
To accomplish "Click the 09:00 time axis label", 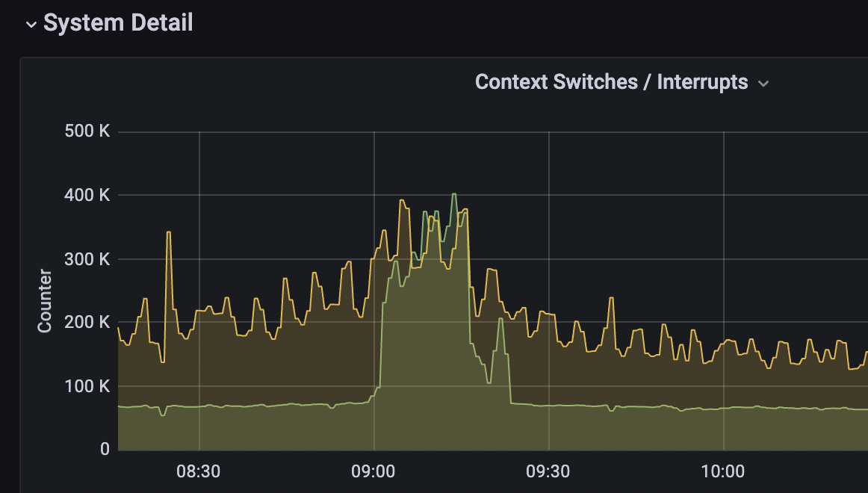I will point(373,472).
